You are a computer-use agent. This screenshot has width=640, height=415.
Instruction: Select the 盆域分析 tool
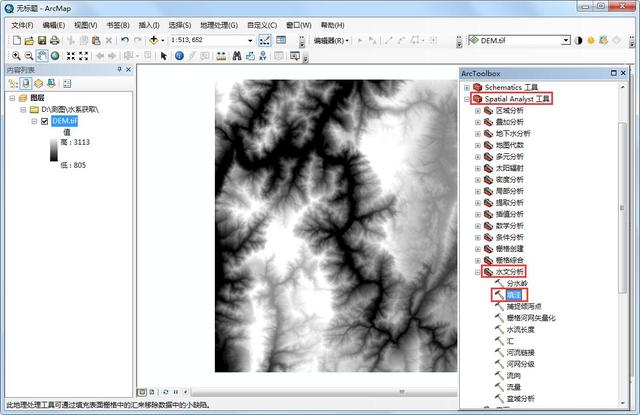pos(520,399)
